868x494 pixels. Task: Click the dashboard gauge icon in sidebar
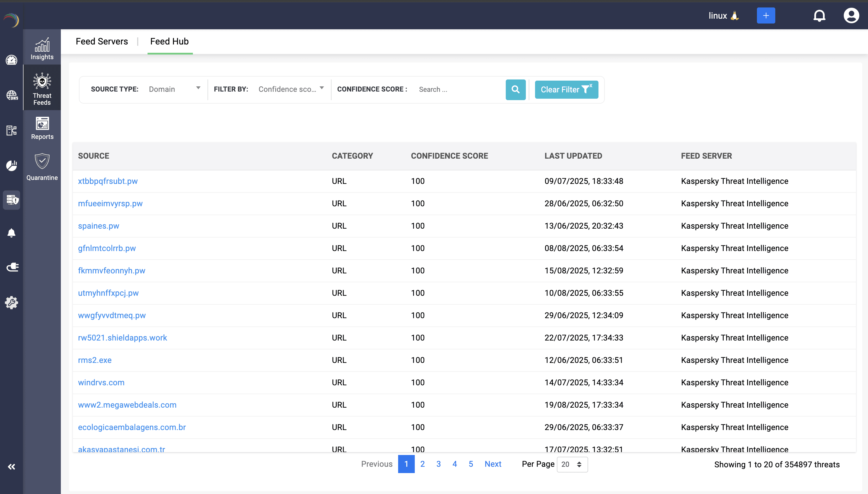click(11, 60)
